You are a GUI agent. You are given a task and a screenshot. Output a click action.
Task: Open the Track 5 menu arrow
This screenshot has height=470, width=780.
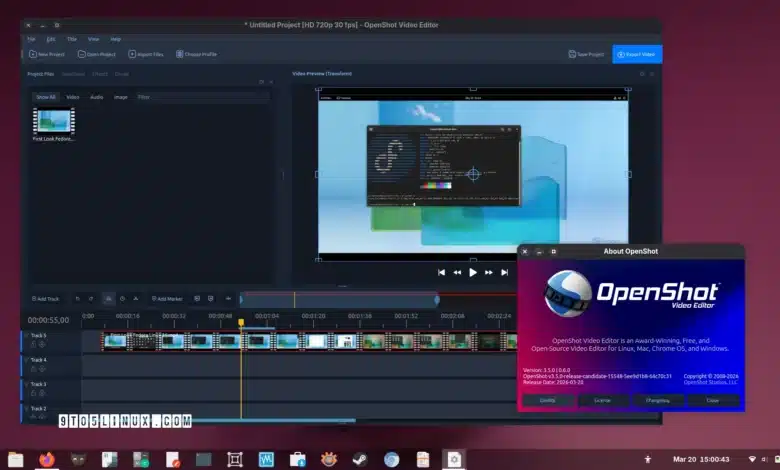click(26, 336)
